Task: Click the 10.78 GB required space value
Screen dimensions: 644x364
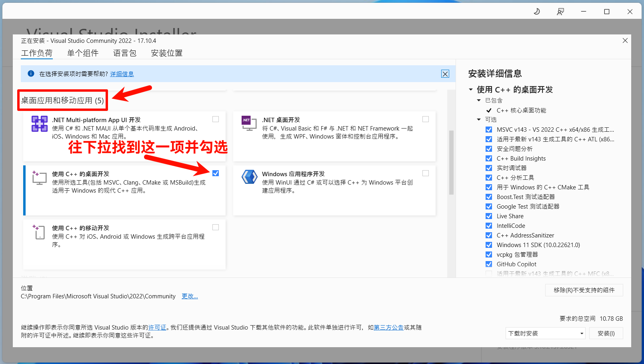Action: click(x=611, y=319)
